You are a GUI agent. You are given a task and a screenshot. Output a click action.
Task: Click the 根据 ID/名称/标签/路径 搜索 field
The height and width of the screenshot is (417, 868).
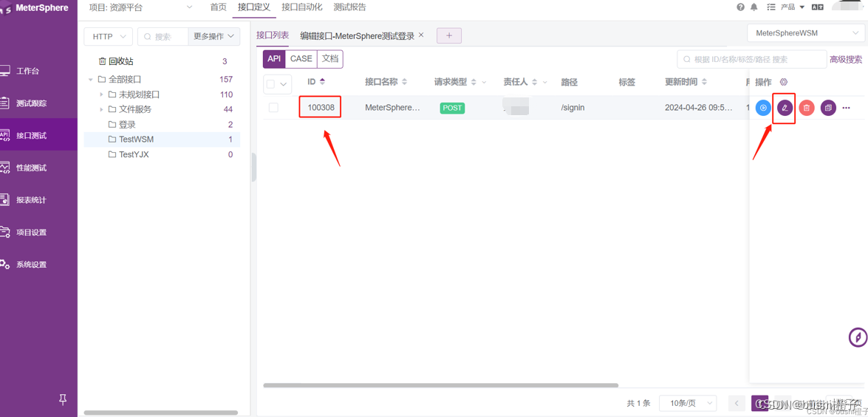coord(752,60)
